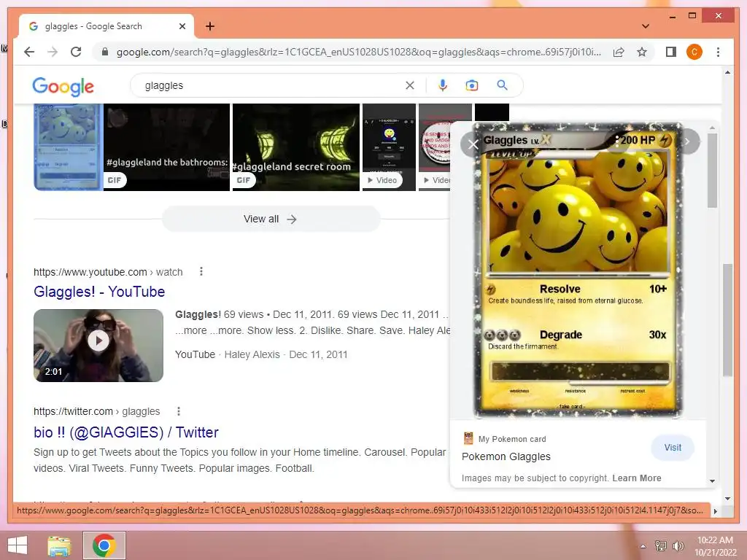747x560 pixels.
Task: Show next image in preview panel
Action: click(687, 141)
